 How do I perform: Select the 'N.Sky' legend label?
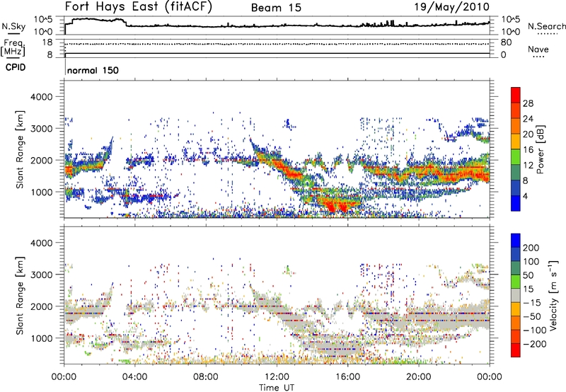click(13, 26)
